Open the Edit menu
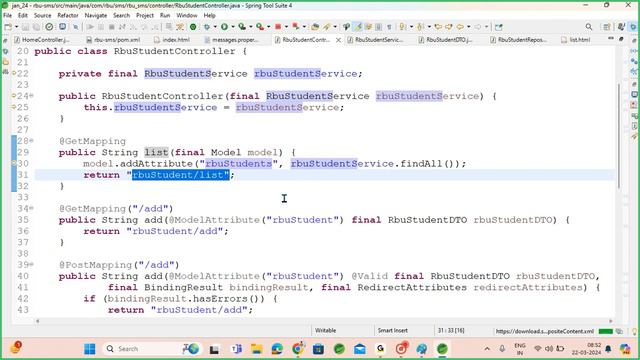Screen dimensions: 640x360 click(x=22, y=16)
